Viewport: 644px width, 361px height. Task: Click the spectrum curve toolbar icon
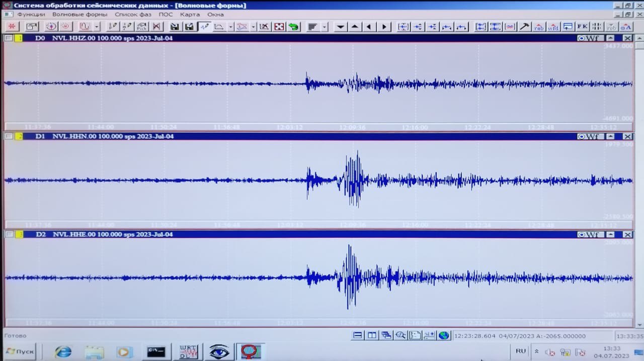(219, 27)
